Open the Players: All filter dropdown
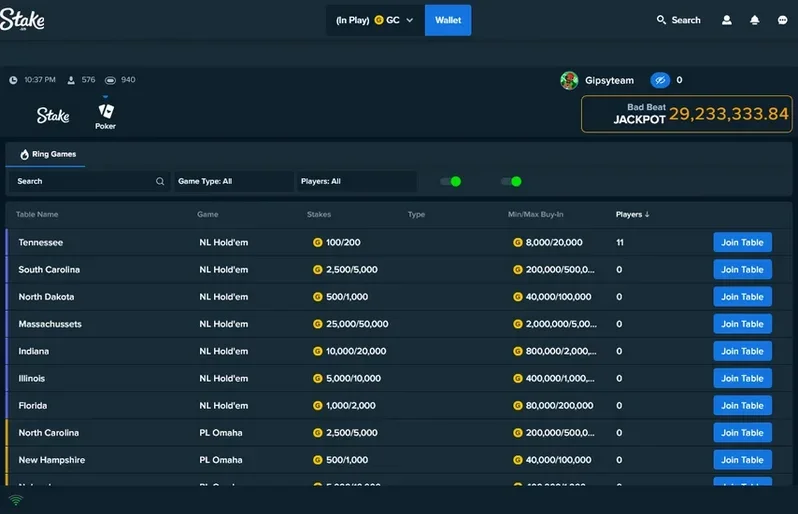This screenshot has height=514, width=798. (356, 182)
